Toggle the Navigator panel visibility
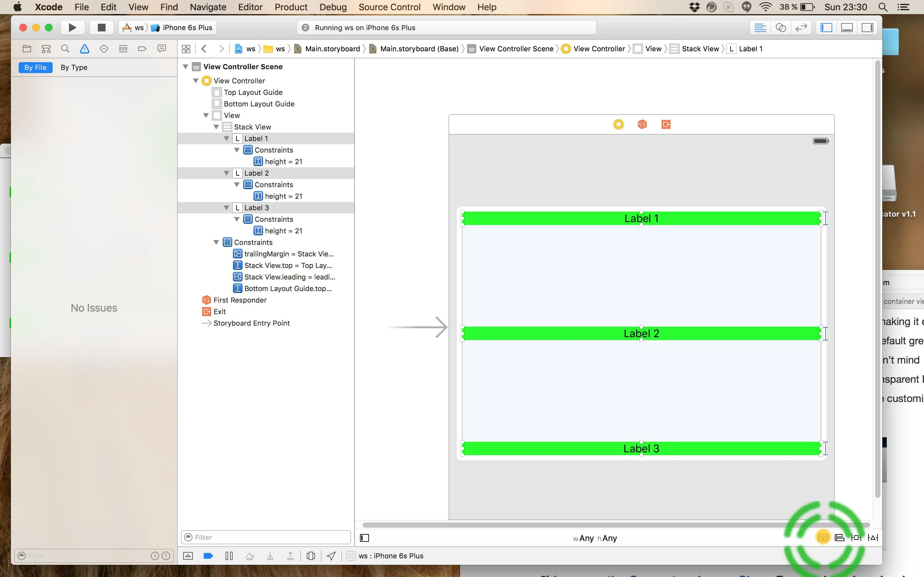924x577 pixels. (826, 28)
